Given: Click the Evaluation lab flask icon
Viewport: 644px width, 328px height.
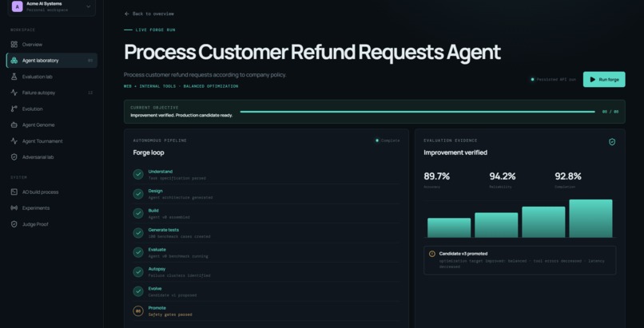Looking at the screenshot, I should [14, 77].
